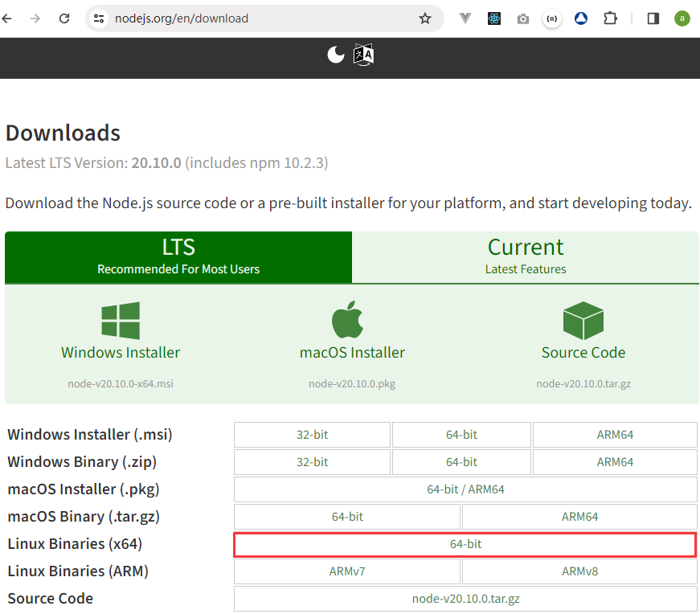
Task: Reload the nodejs.org download page
Action: coord(64,18)
